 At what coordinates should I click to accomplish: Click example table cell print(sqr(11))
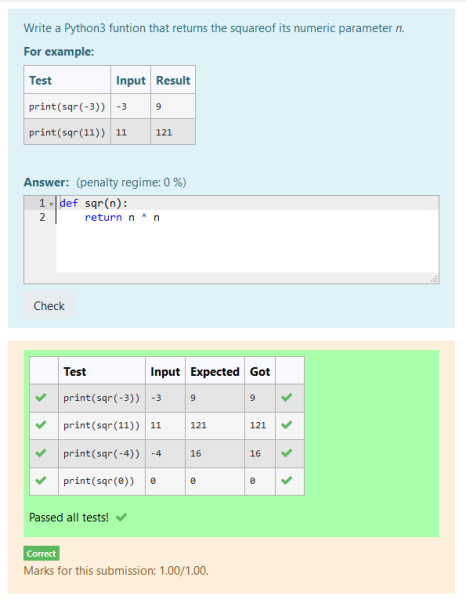(67, 132)
